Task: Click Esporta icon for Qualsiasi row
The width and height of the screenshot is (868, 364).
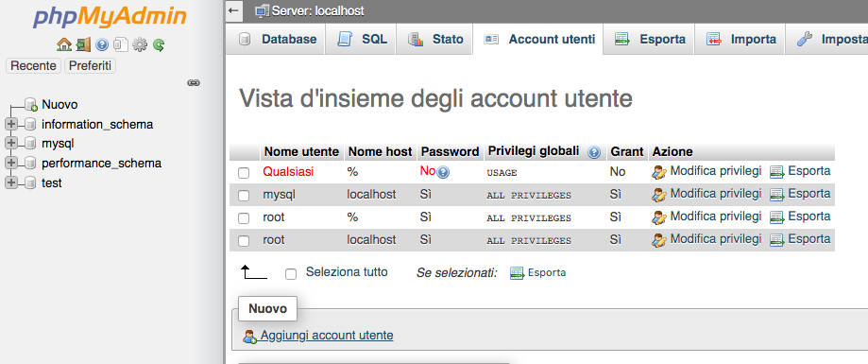Action: tap(777, 172)
